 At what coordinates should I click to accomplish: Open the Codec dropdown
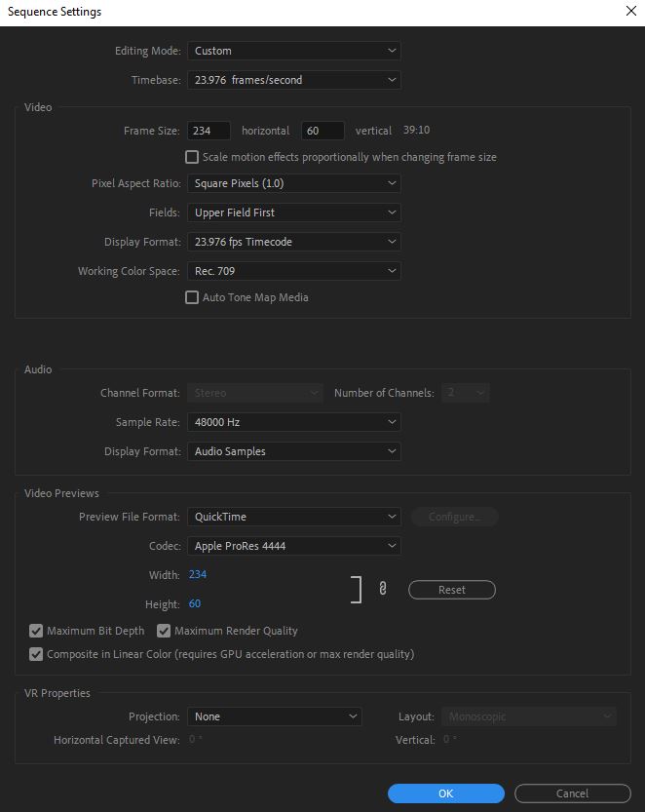point(294,545)
